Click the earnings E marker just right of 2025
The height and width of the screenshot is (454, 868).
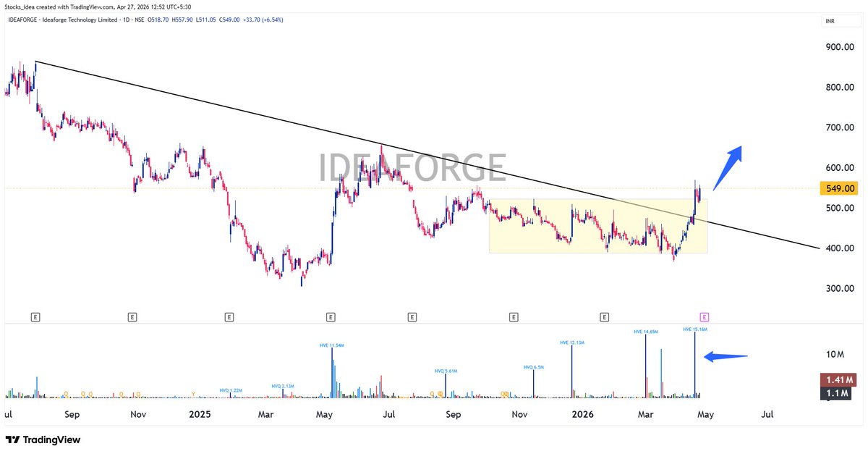click(229, 316)
